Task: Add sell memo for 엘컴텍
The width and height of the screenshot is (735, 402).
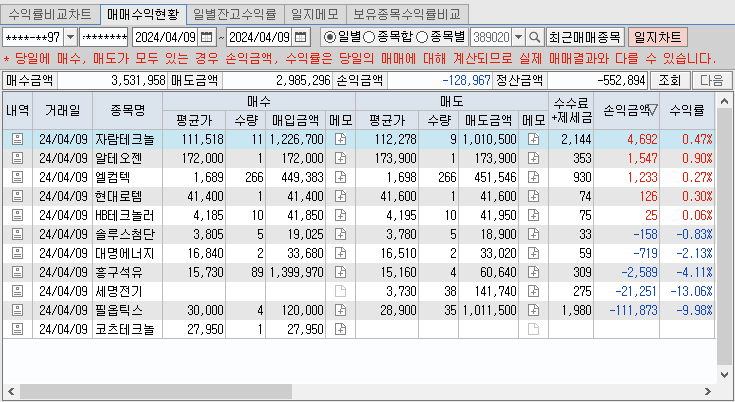Action: 533,177
